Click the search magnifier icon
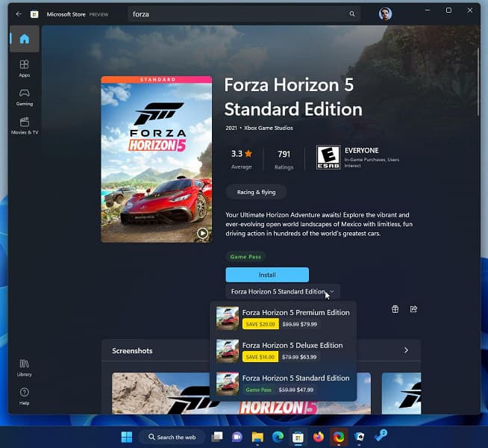488x448 pixels. click(x=352, y=14)
